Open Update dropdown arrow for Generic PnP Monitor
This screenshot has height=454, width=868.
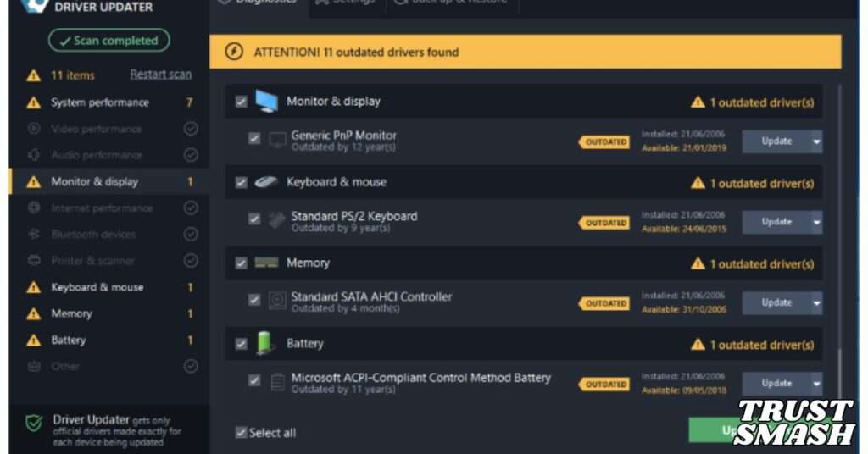[816, 141]
